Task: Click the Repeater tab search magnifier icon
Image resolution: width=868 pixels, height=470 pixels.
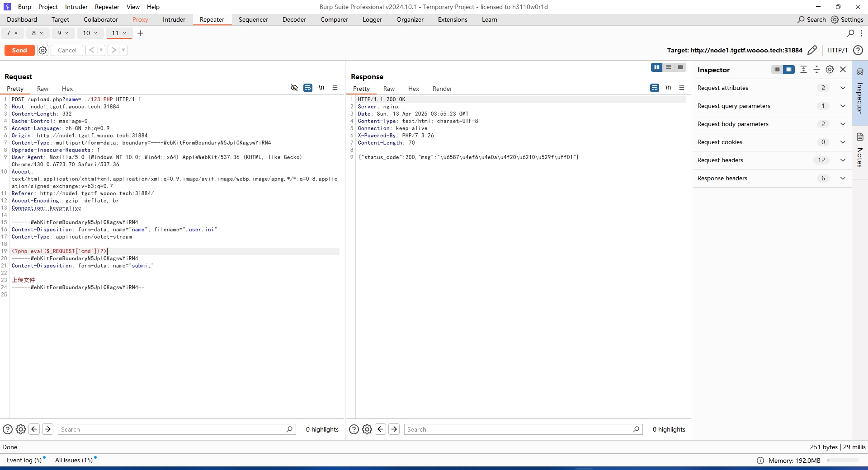Action: pyautogui.click(x=850, y=33)
